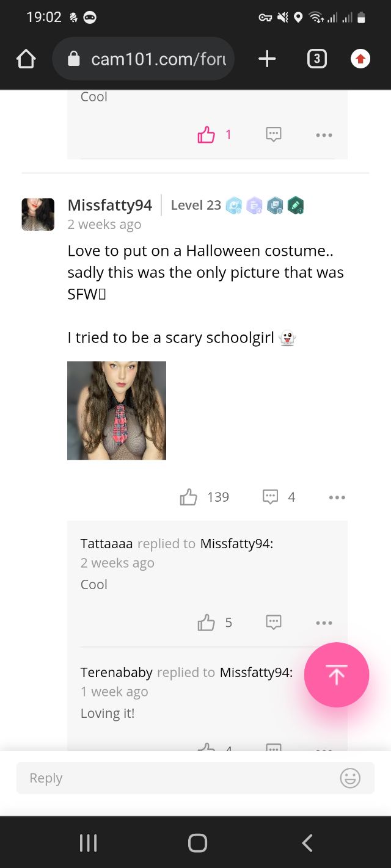Tap the red update arrow icon
This screenshot has width=391, height=868.
coord(360,59)
